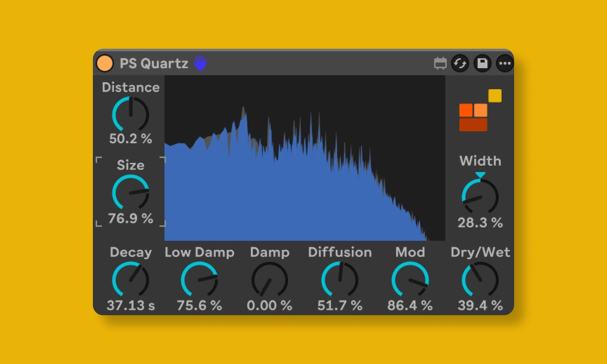Click the Decay knob
The height and width of the screenshot is (364, 607).
click(131, 280)
